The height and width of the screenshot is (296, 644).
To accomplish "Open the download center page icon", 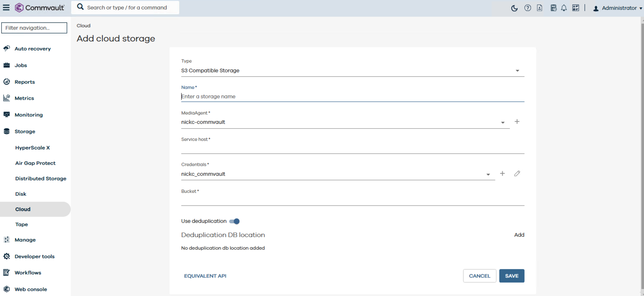I will coord(540,8).
